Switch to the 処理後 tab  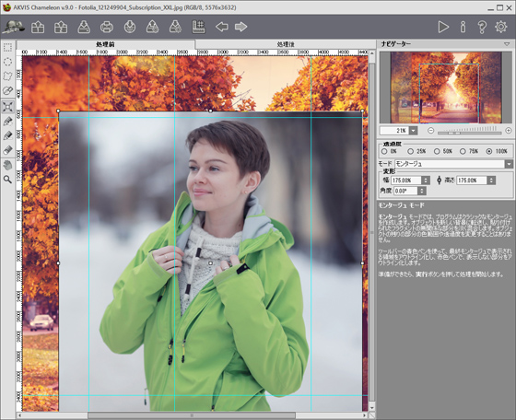(x=286, y=44)
